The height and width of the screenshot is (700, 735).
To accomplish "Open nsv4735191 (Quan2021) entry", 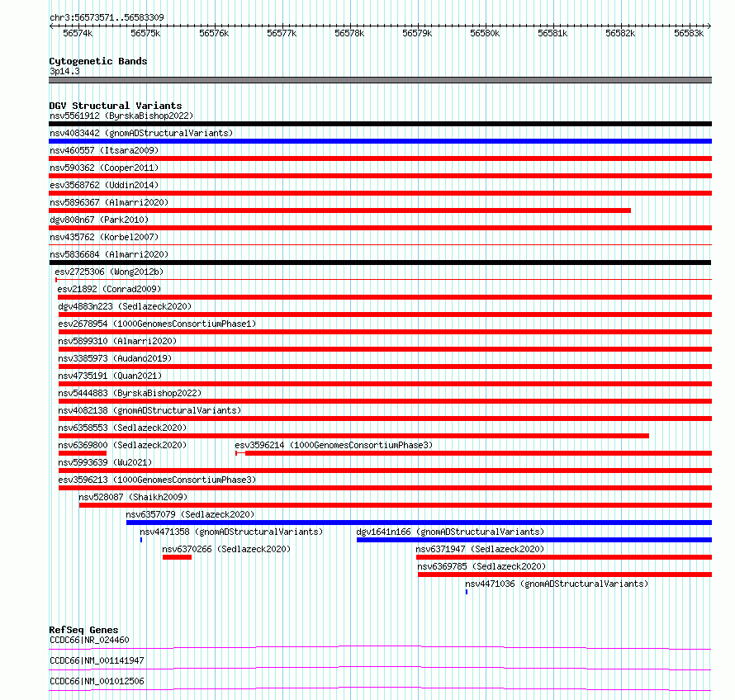I will [x=110, y=376].
